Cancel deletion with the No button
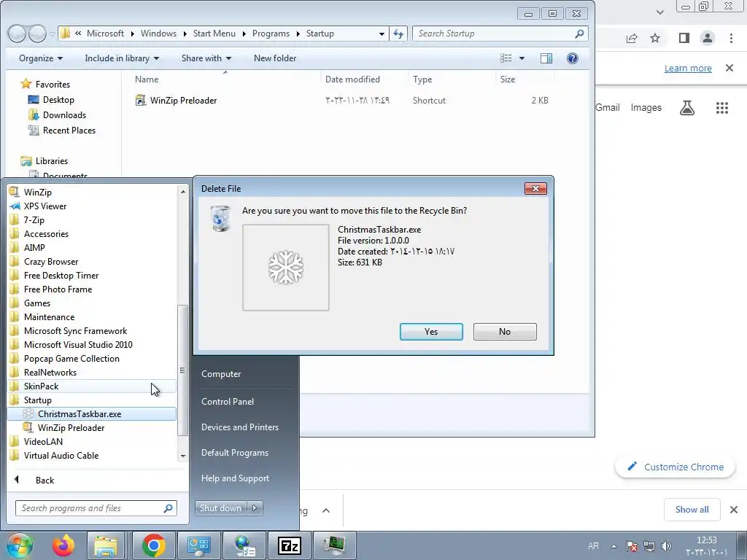Image resolution: width=747 pixels, height=560 pixels. (x=505, y=332)
